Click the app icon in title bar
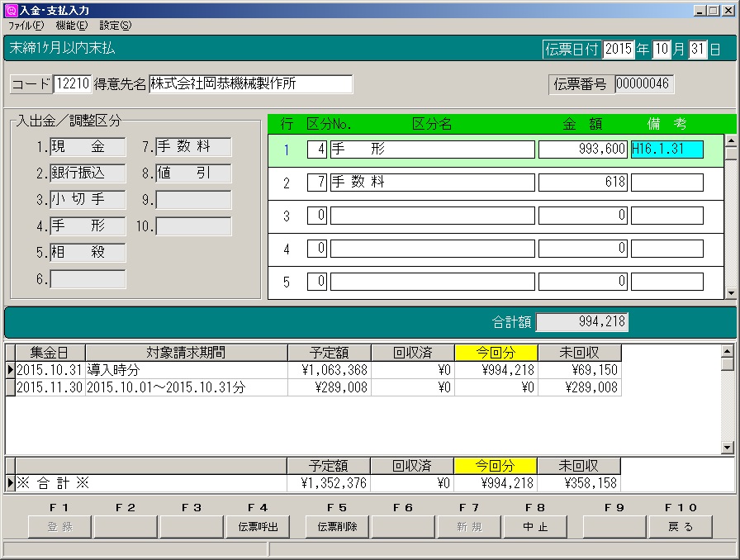The image size is (740, 560). click(x=11, y=10)
